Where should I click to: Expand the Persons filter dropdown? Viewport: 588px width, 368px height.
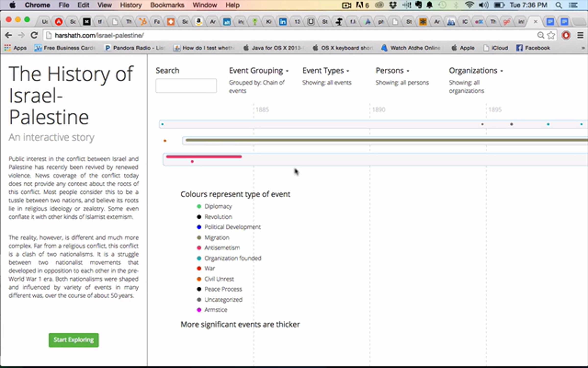[392, 71]
